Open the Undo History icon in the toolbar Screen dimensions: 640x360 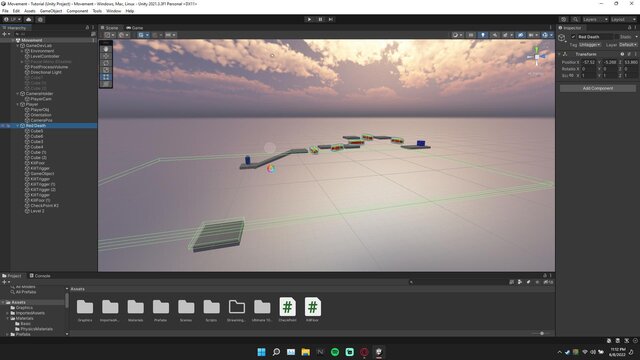tap(563, 19)
